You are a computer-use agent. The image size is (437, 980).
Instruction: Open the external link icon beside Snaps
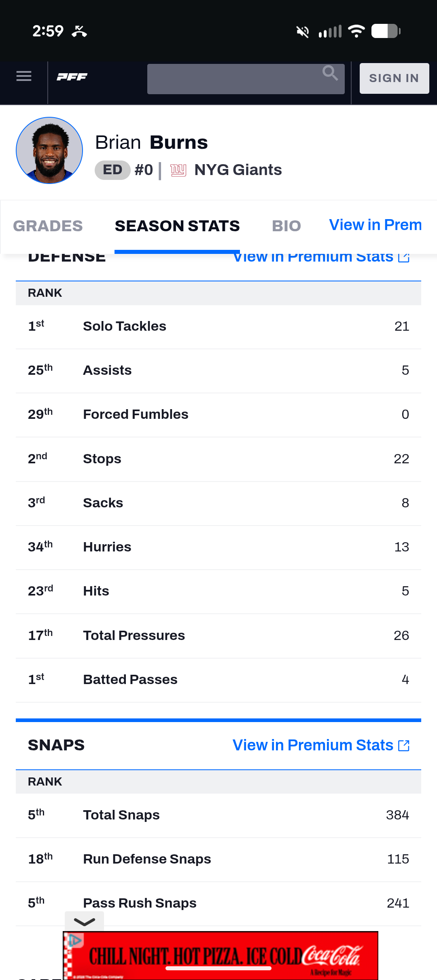point(404,745)
